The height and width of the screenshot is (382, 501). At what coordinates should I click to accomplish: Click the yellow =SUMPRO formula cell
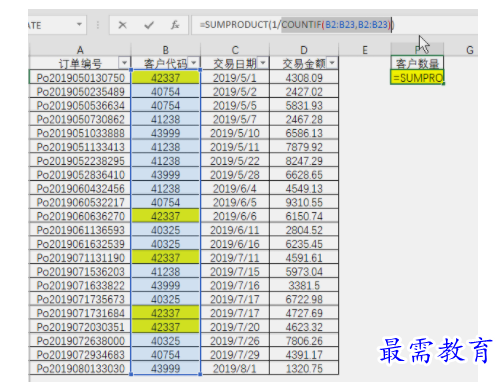417,77
